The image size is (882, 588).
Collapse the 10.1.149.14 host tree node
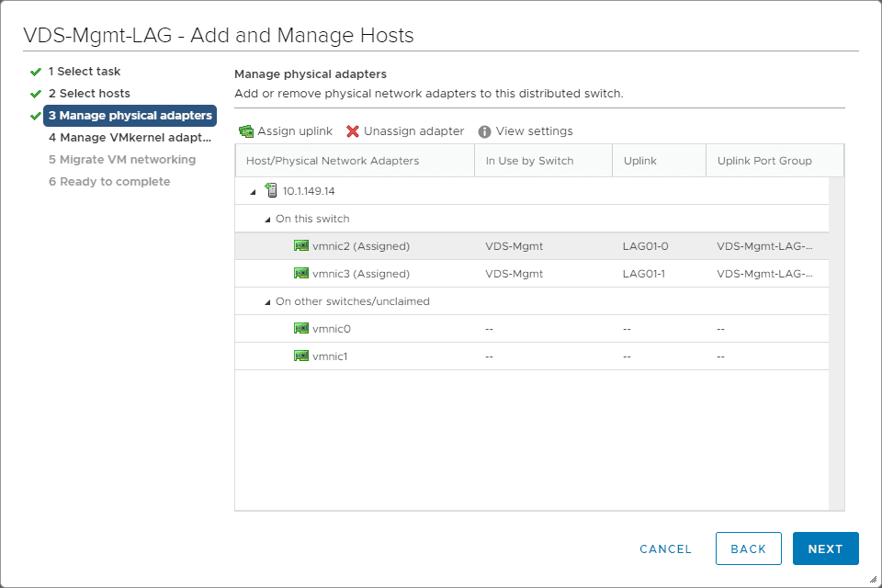[x=253, y=192]
